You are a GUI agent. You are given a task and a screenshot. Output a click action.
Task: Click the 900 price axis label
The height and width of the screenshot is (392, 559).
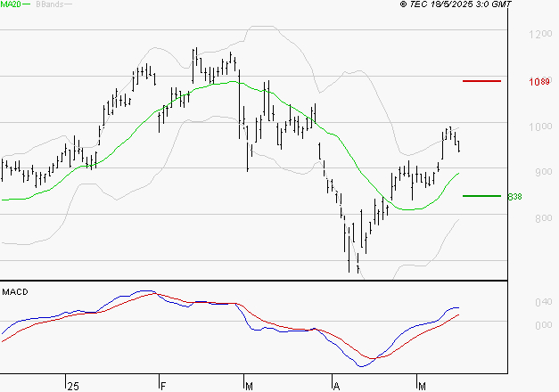coord(544,172)
